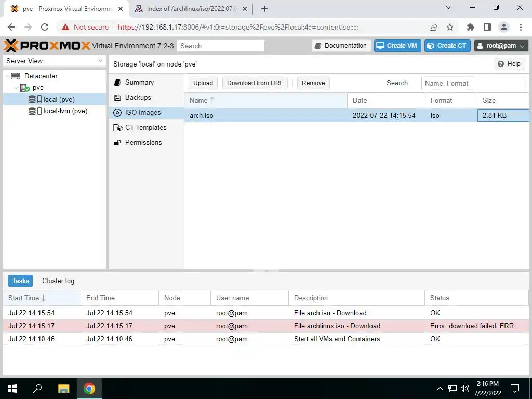Sort the ISO list by Format column
The image size is (532, 399).
(451, 100)
